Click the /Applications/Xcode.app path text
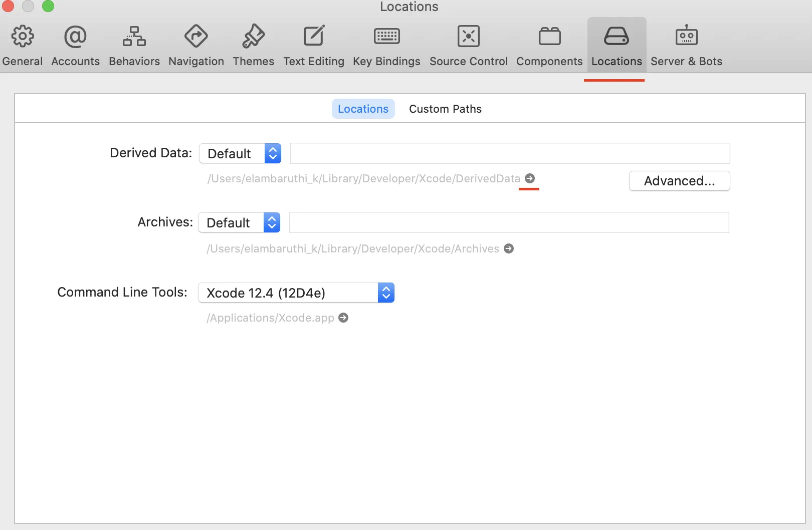 (x=270, y=318)
